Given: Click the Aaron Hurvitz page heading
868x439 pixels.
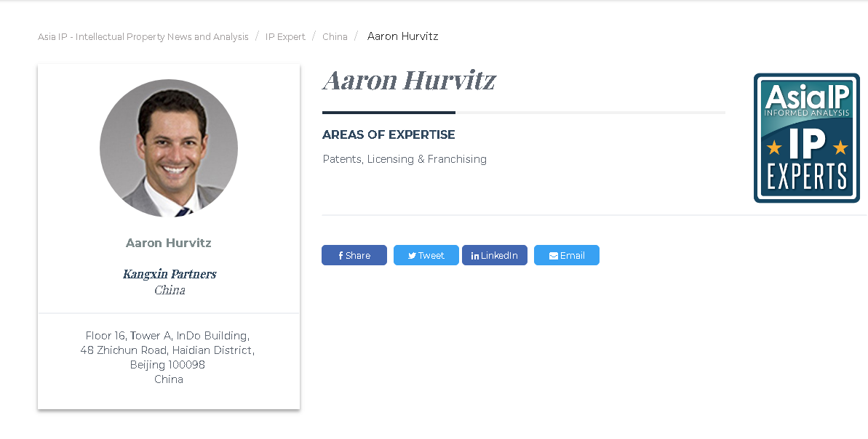Looking at the screenshot, I should (409, 80).
